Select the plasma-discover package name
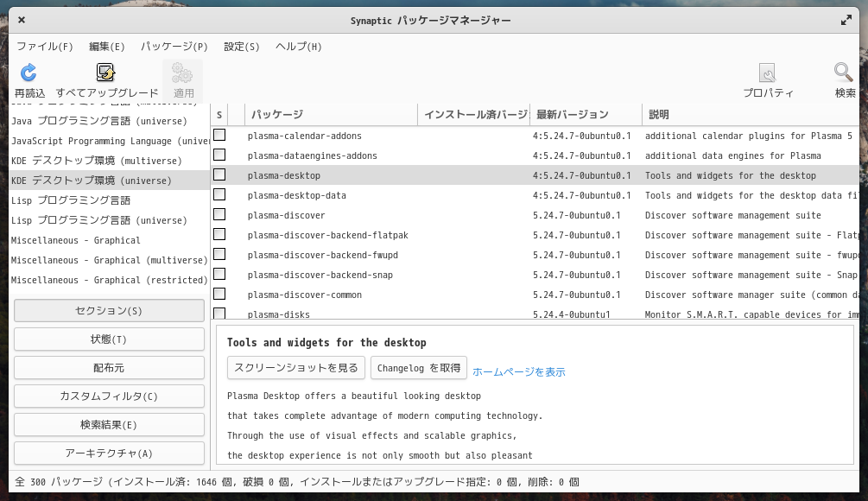Viewport: 868px width, 501px height. pyautogui.click(x=286, y=215)
